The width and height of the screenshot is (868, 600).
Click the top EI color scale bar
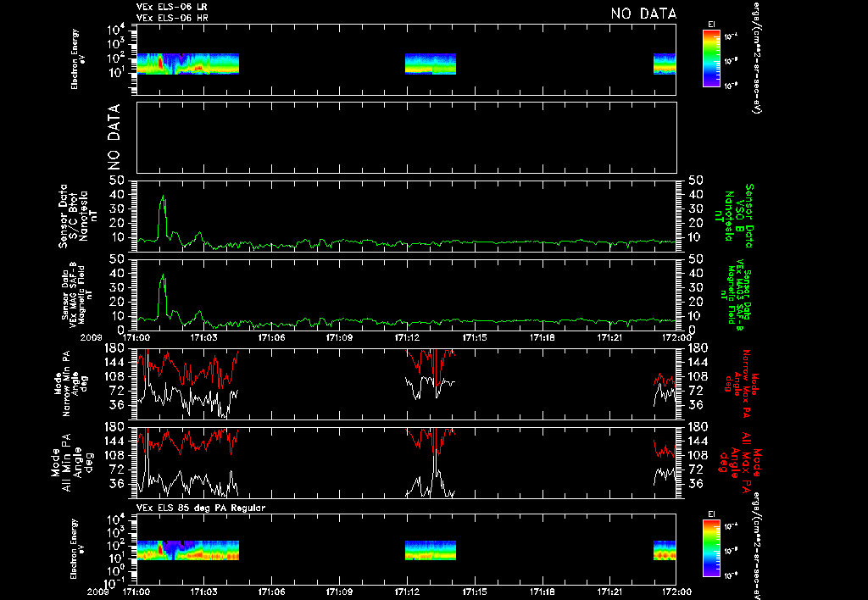coord(711,58)
